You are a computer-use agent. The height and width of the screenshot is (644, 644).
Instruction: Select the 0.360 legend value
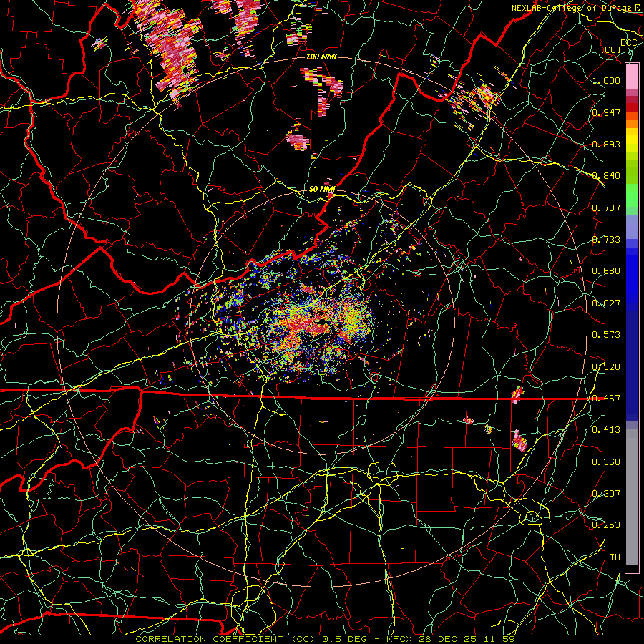pyautogui.click(x=606, y=462)
